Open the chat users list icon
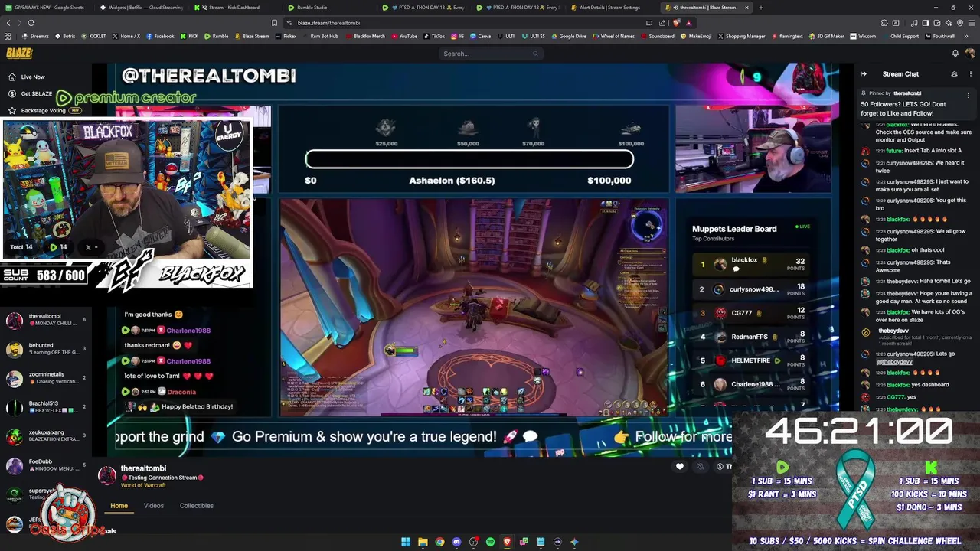Viewport: 980px width, 551px height. point(954,74)
